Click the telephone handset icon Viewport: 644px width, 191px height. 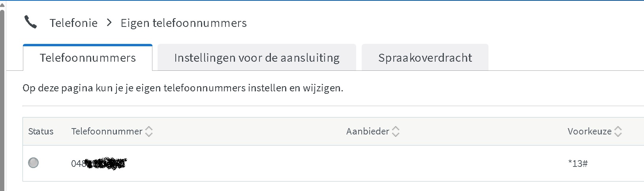(30, 23)
